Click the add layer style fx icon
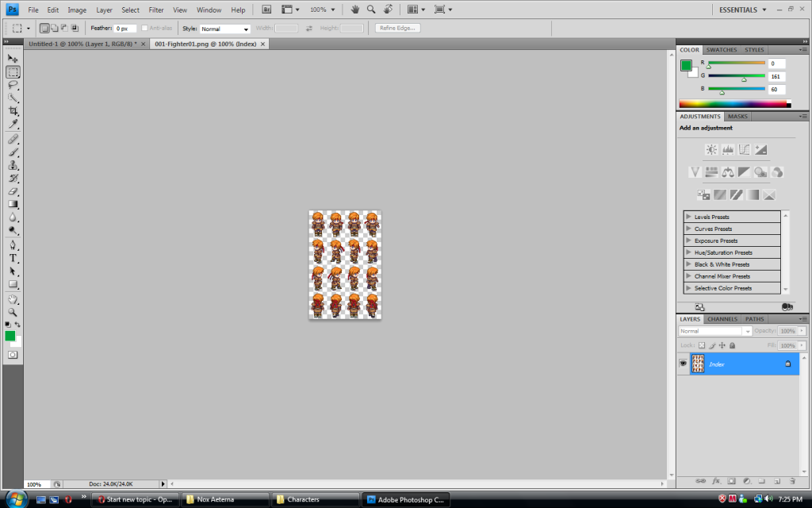 pyautogui.click(x=716, y=481)
